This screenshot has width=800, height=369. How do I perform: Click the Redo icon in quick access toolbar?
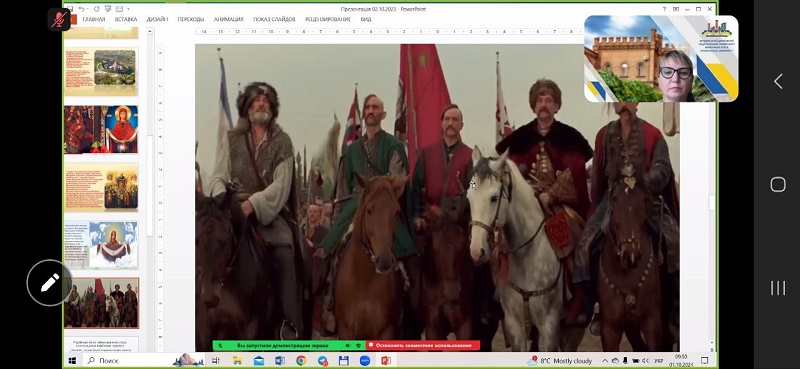pyautogui.click(x=97, y=9)
